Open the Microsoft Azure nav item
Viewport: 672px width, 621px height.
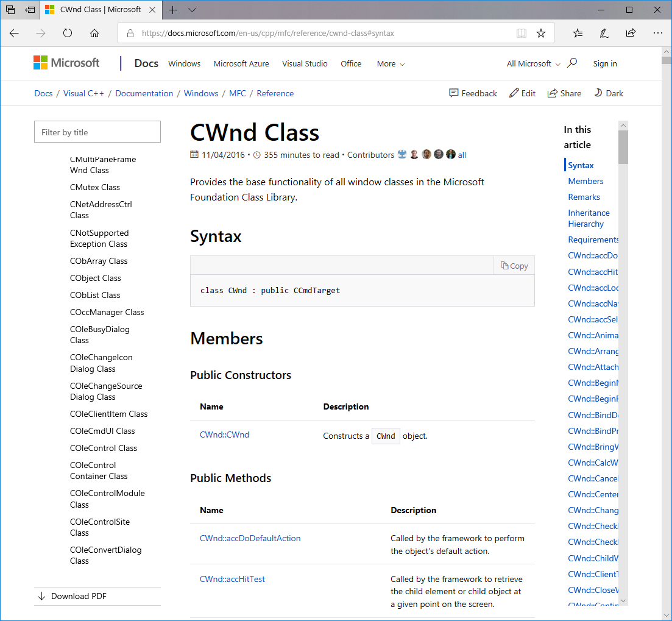click(241, 63)
